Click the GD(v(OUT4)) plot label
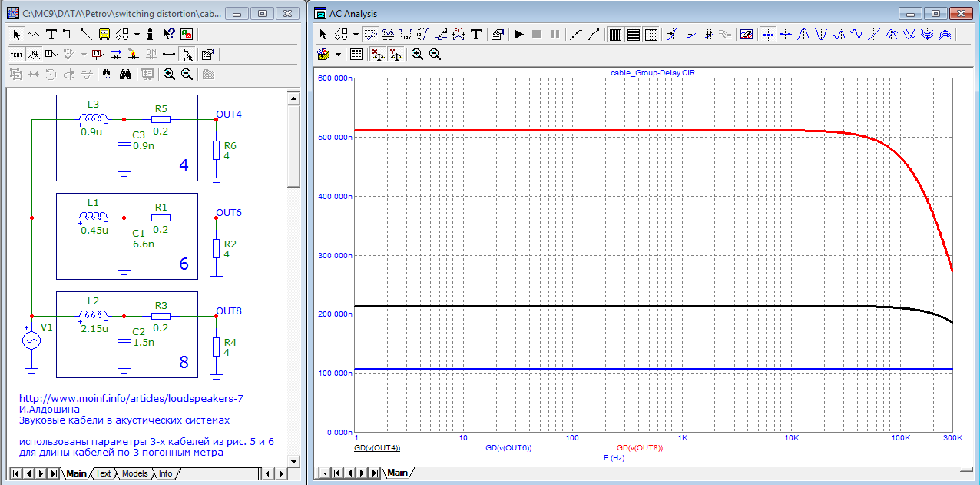The height and width of the screenshot is (485, 980). (x=377, y=447)
